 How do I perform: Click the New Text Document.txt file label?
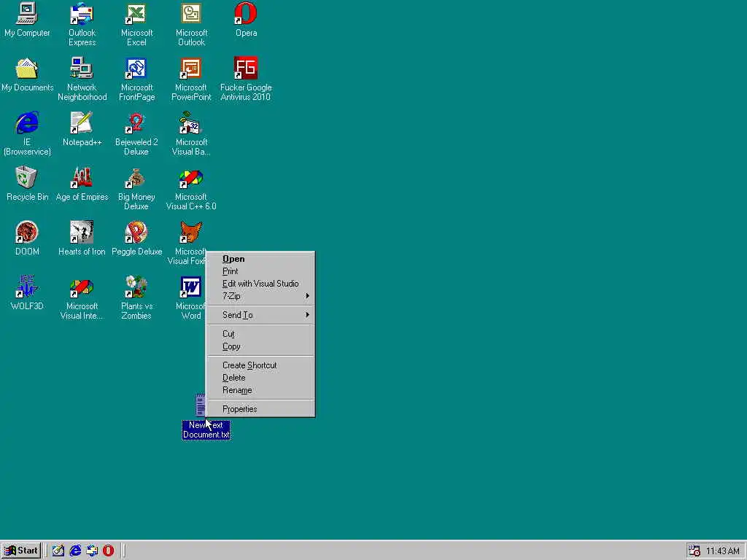pos(206,430)
